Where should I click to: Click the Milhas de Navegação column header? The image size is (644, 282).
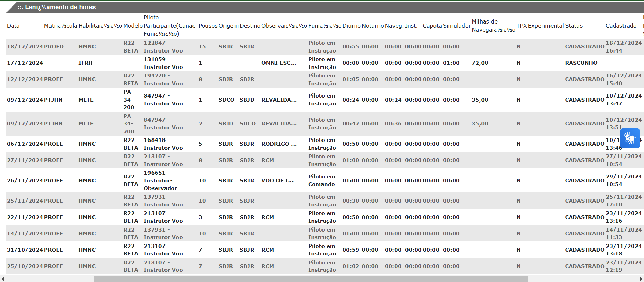click(493, 26)
